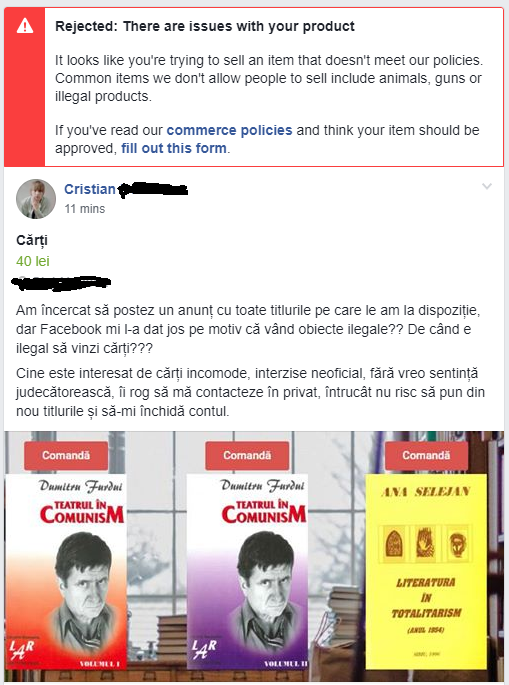Click the emblem icons on the yellow cover
The image size is (509, 685).
tap(426, 543)
